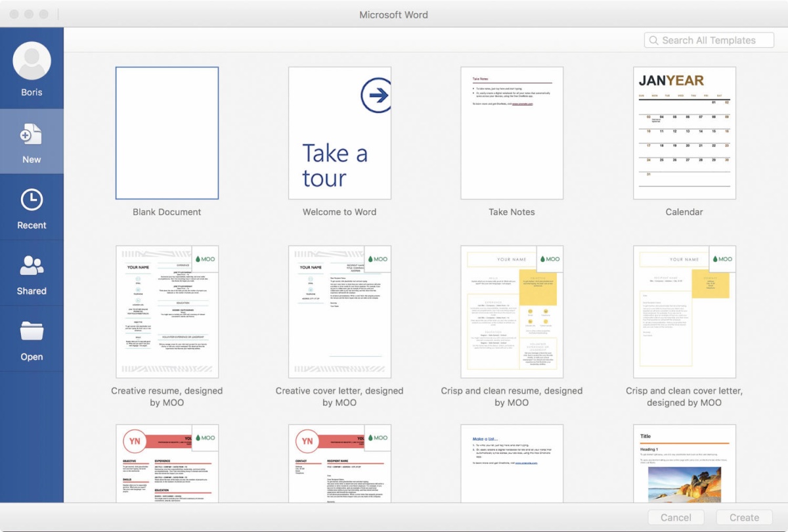Select the New document sidebar icon

coord(32,135)
